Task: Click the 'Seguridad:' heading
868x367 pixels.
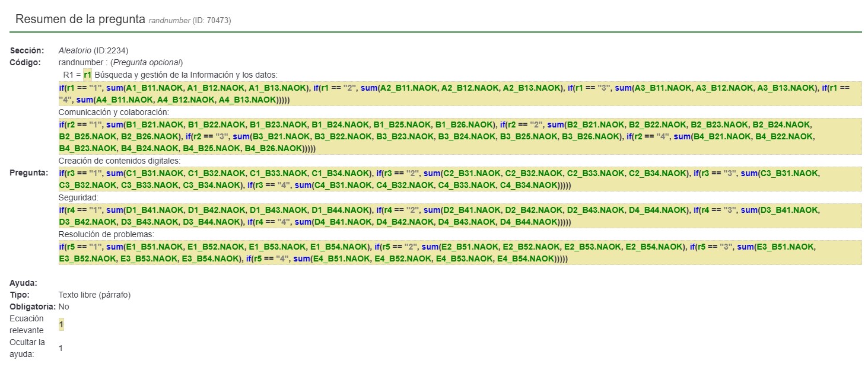Action: click(78, 197)
